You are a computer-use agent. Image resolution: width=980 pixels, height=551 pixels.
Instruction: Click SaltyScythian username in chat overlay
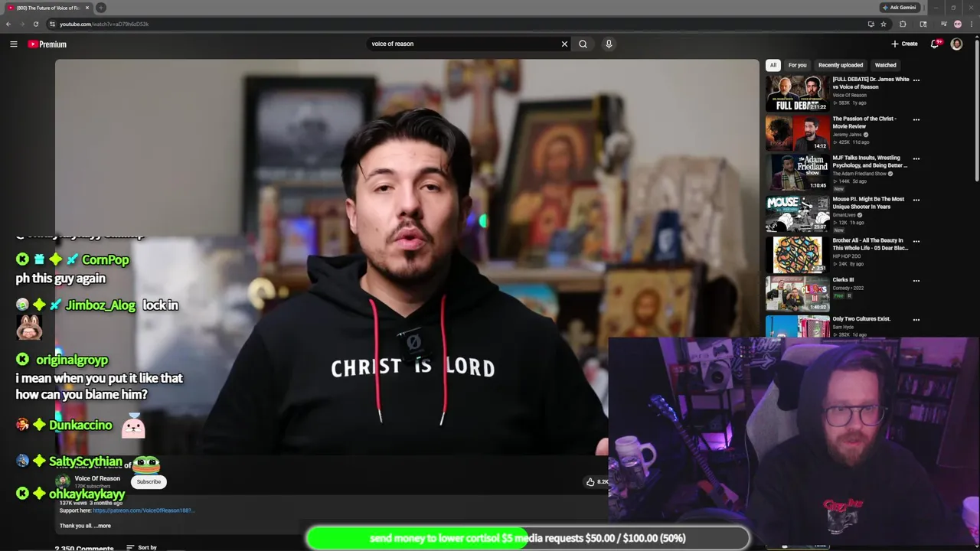[x=85, y=461]
